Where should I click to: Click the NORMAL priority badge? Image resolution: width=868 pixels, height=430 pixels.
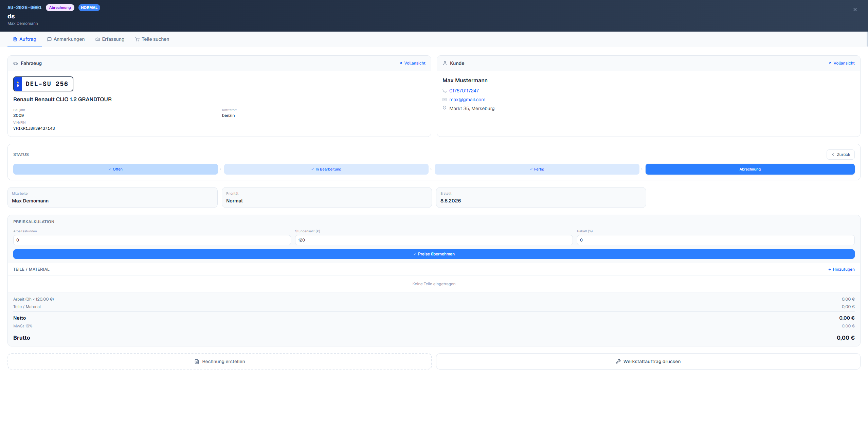(89, 7)
